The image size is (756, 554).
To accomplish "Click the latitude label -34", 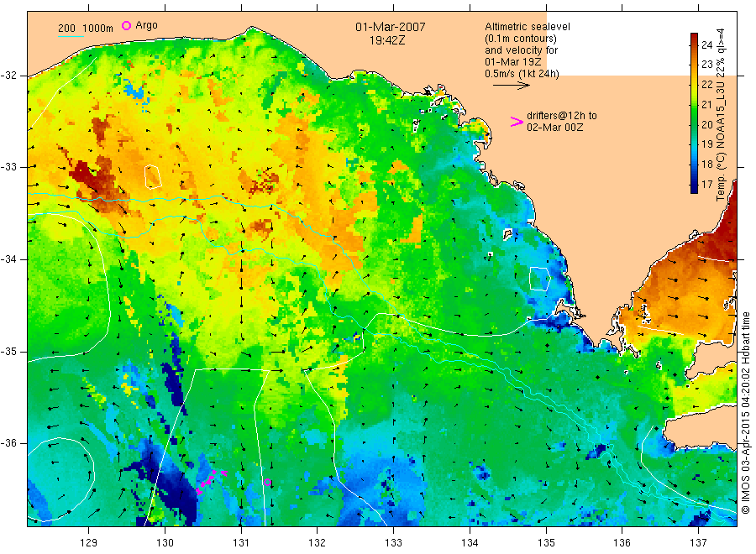I will (8, 259).
